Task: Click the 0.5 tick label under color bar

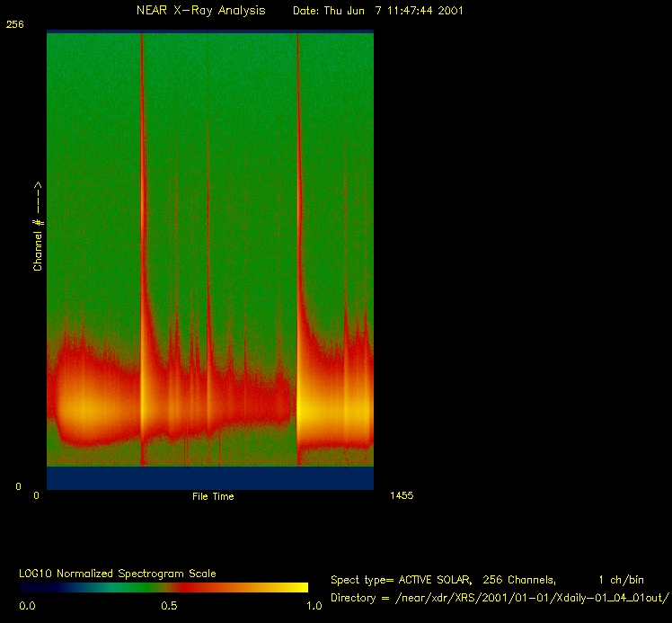Action: point(169,607)
